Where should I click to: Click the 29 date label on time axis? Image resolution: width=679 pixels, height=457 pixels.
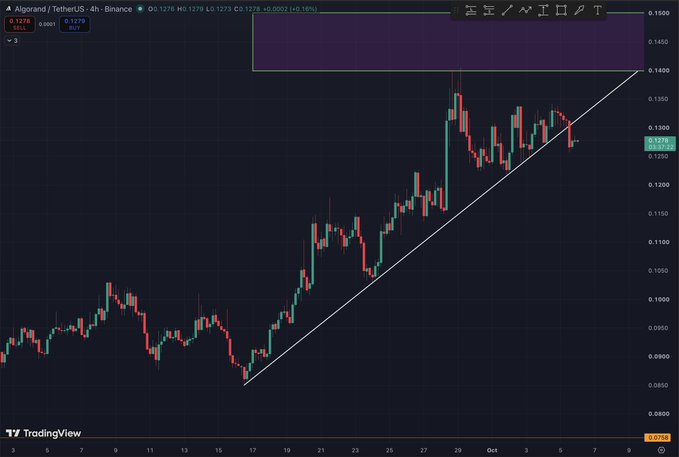pyautogui.click(x=458, y=450)
